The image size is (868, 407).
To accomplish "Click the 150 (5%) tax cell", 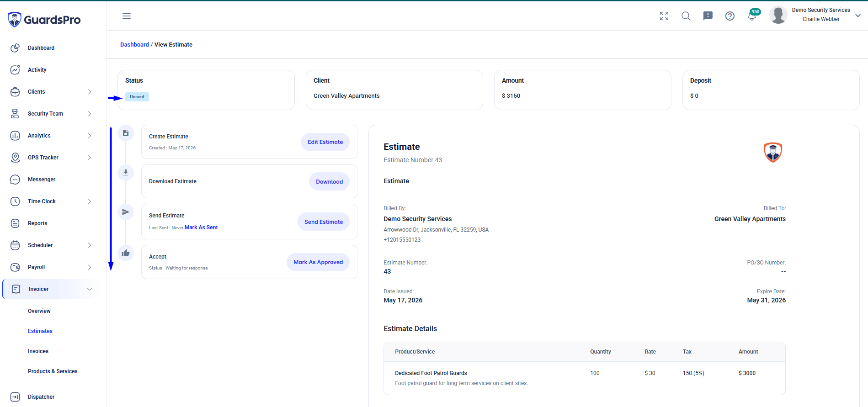I will click(693, 373).
